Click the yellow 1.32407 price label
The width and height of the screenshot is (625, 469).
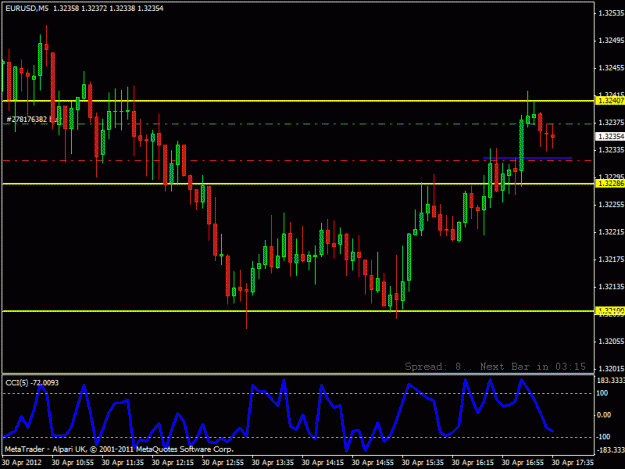tap(610, 101)
